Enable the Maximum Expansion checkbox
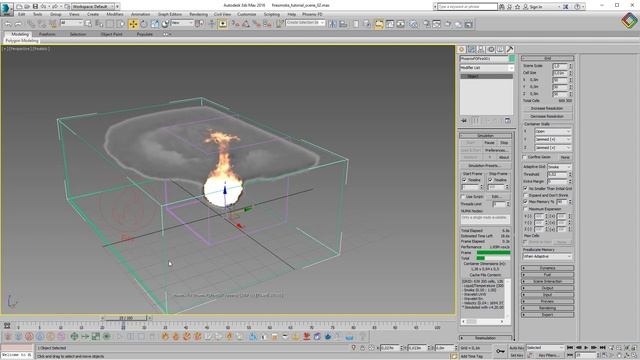Viewport: 640px width, 360px height. tap(526, 209)
